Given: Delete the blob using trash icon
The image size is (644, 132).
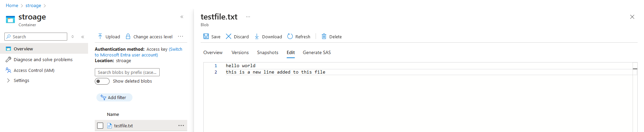Looking at the screenshot, I should point(324,36).
